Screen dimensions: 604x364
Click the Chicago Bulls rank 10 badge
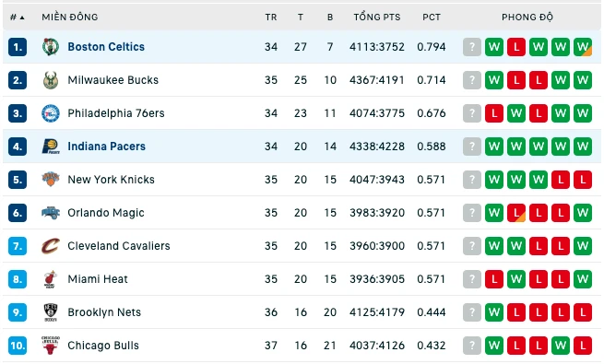pos(18,346)
